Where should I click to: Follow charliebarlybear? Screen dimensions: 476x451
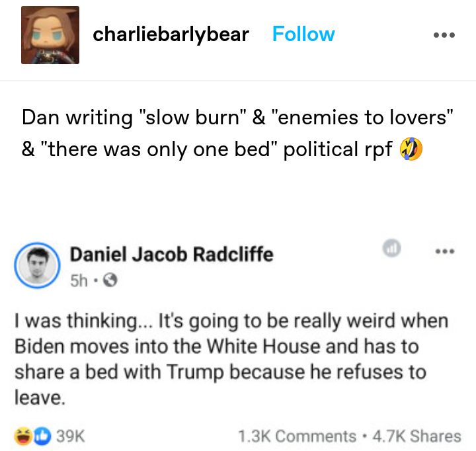[x=303, y=34]
